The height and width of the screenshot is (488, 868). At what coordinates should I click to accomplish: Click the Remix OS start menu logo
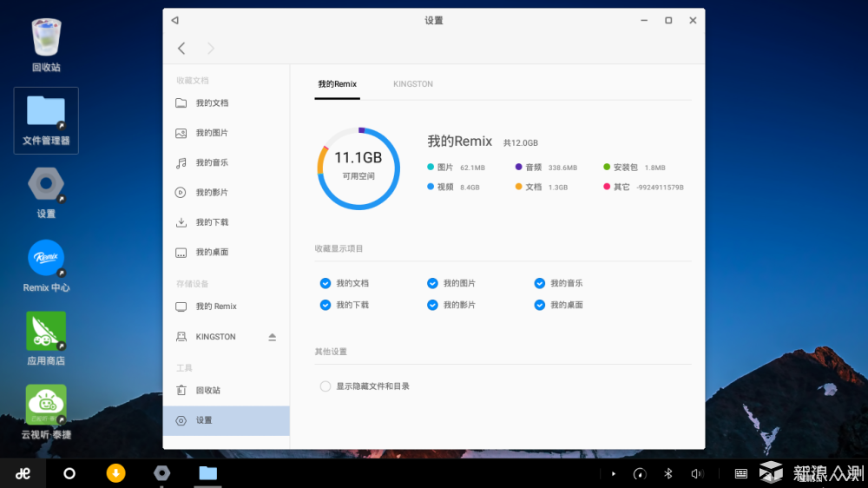pyautogui.click(x=23, y=473)
